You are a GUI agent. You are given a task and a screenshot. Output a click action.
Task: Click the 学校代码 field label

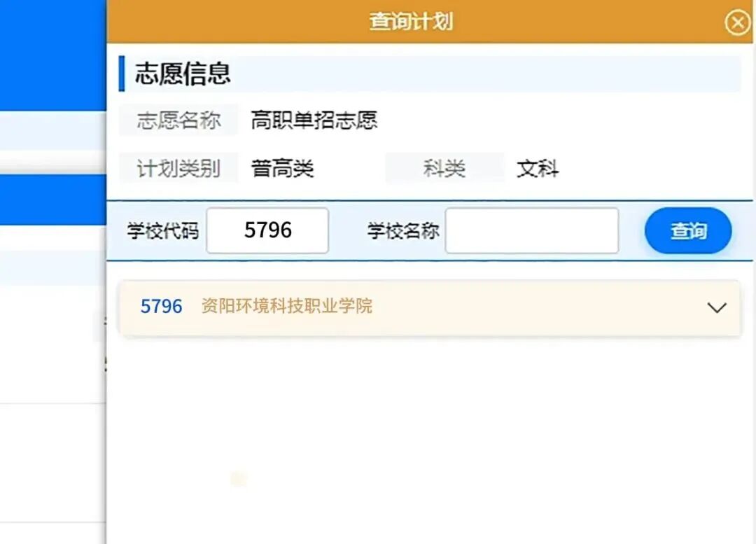coord(163,231)
